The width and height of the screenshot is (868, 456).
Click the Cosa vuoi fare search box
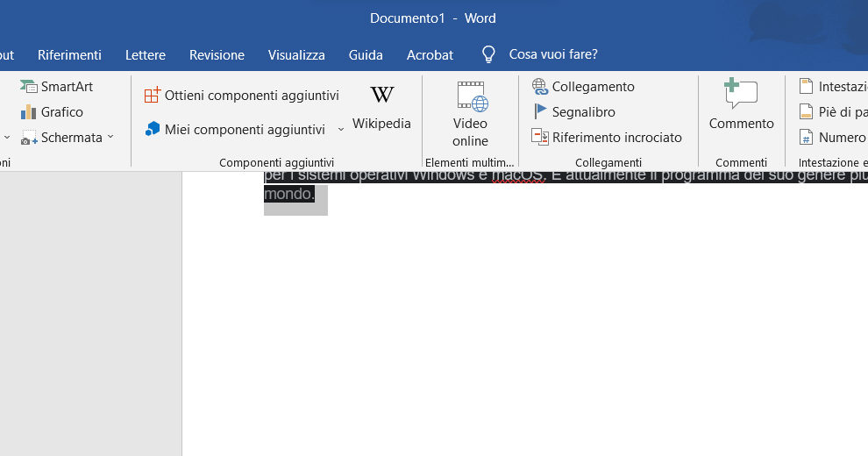[553, 54]
